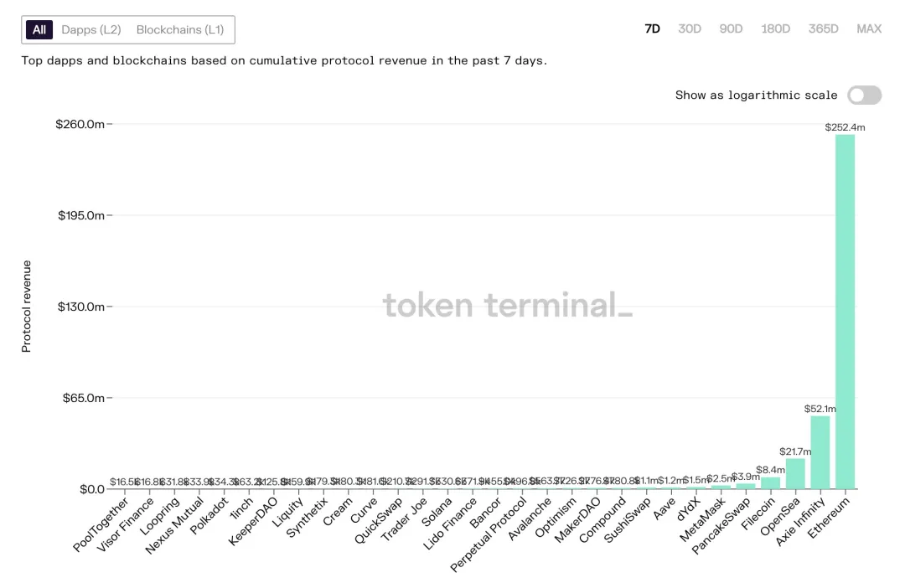The width and height of the screenshot is (905, 588).
Task: Select the 7D time range
Action: point(652,28)
